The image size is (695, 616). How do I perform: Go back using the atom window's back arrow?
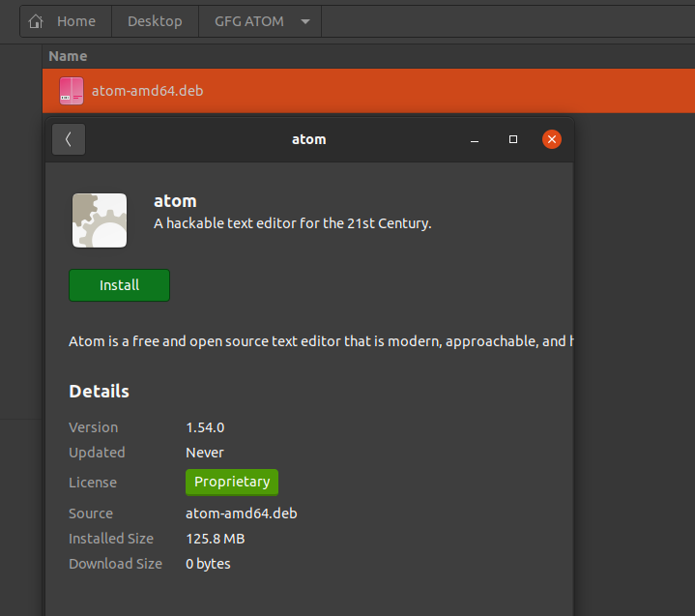click(69, 139)
